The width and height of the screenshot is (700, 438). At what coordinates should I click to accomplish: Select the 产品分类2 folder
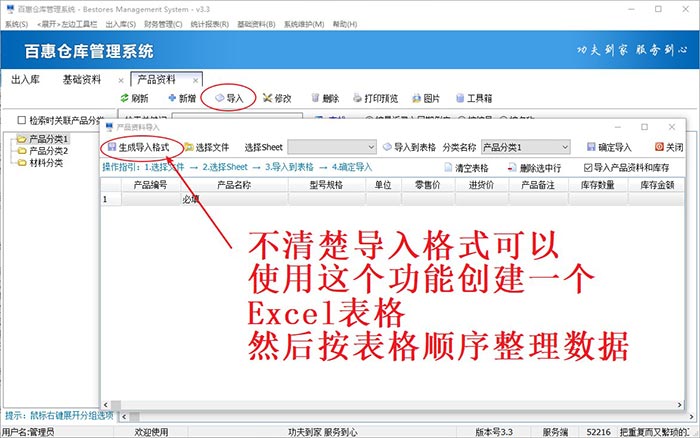point(42,151)
